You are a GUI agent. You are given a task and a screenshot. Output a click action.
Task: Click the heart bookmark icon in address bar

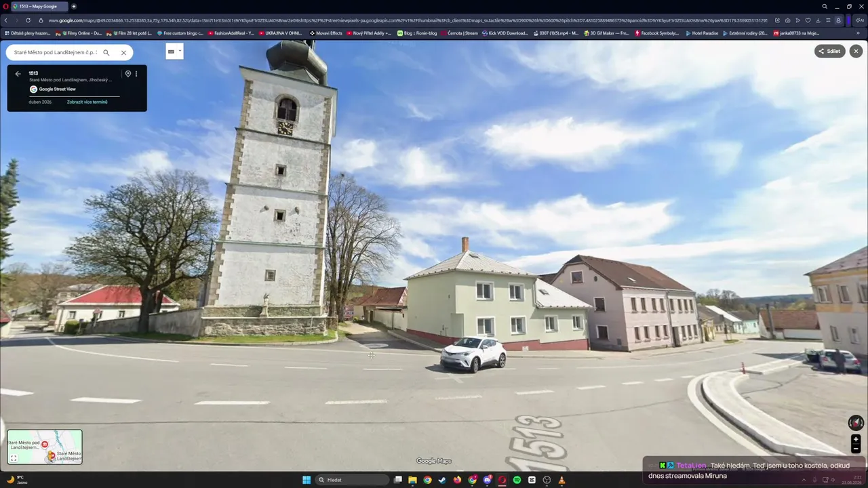click(x=808, y=20)
